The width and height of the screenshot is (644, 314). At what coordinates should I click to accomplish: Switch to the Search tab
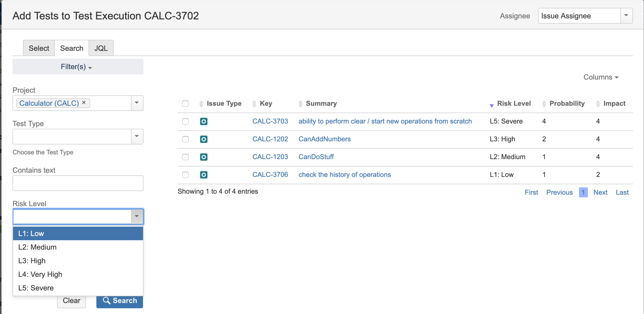(71, 48)
